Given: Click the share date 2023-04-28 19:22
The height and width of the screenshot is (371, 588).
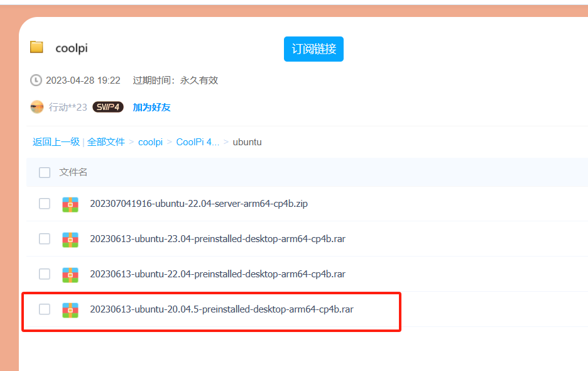Looking at the screenshot, I should pyautogui.click(x=84, y=80).
